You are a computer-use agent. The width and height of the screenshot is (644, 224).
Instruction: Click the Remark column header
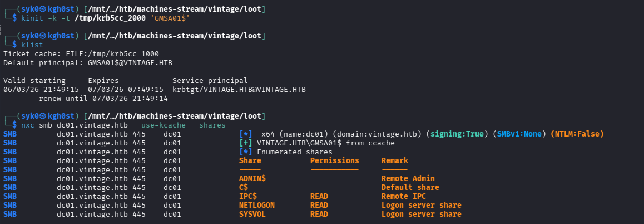[395, 160]
